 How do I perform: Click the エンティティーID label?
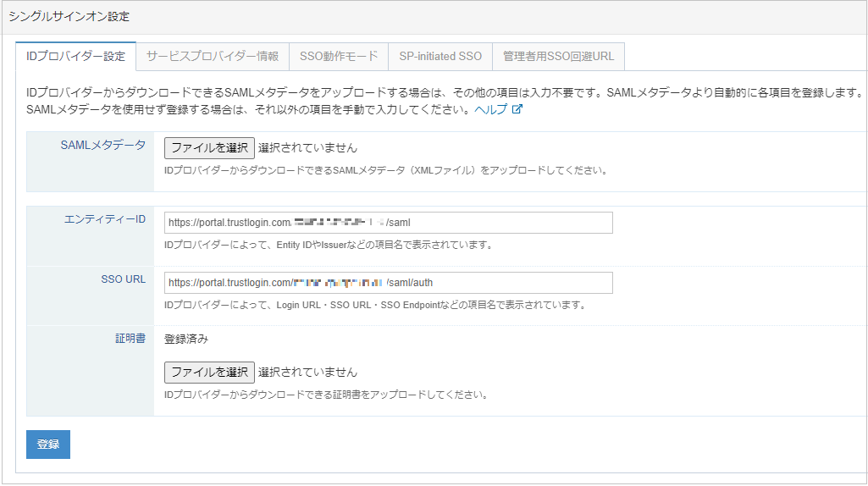pyautogui.click(x=105, y=219)
